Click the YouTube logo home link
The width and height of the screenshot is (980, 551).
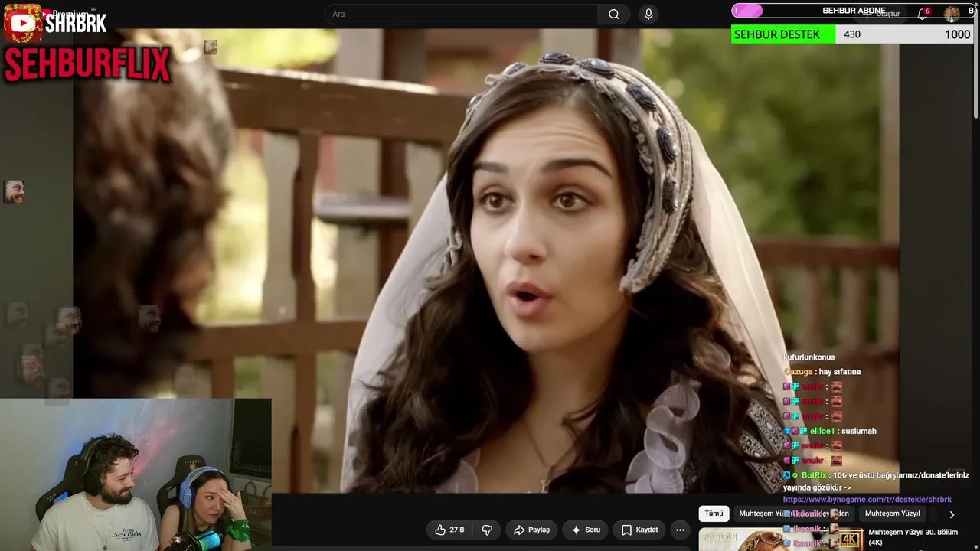click(23, 23)
